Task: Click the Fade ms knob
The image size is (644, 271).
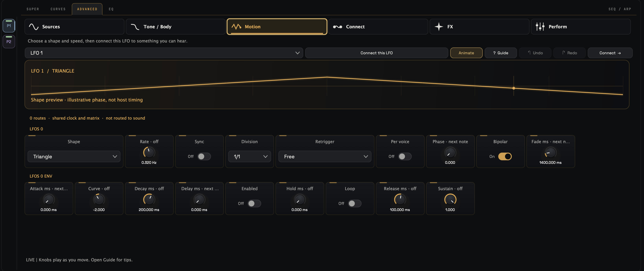Action: point(550,152)
